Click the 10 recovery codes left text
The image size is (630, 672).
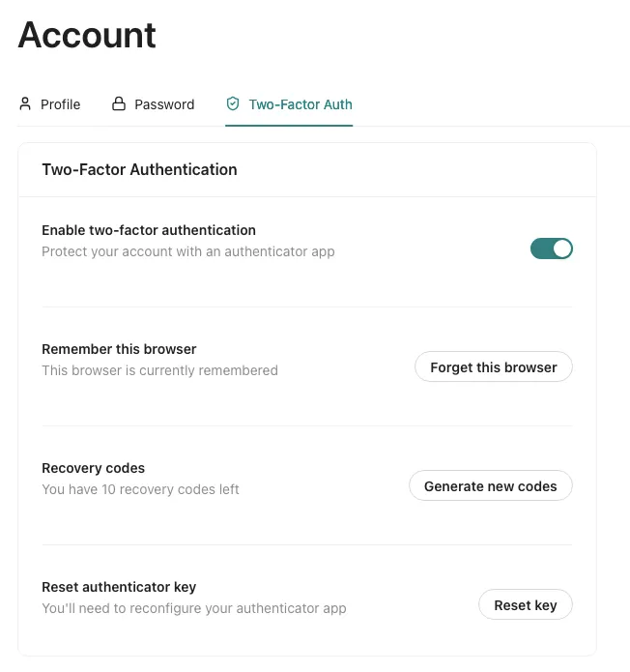click(140, 489)
